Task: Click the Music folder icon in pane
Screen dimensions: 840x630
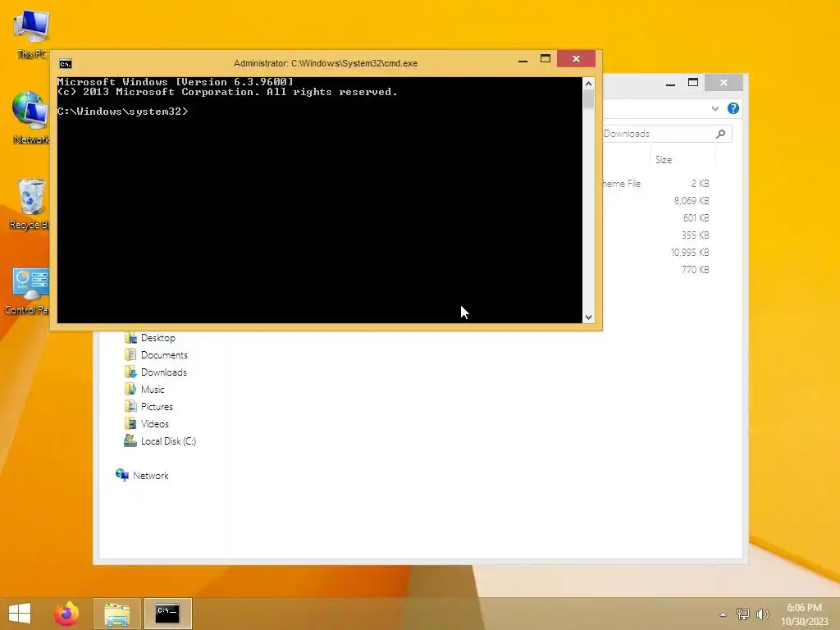Action: point(130,389)
